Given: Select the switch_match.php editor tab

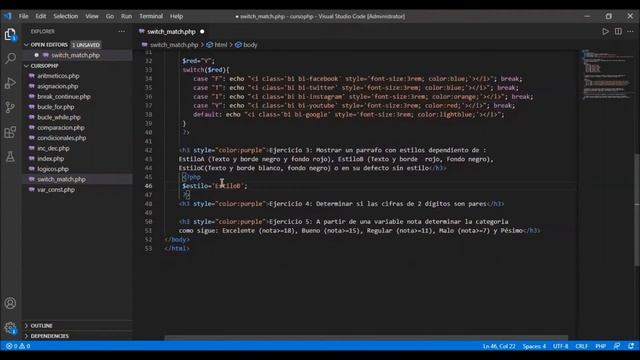Looking at the screenshot, I should pyautogui.click(x=171, y=31).
